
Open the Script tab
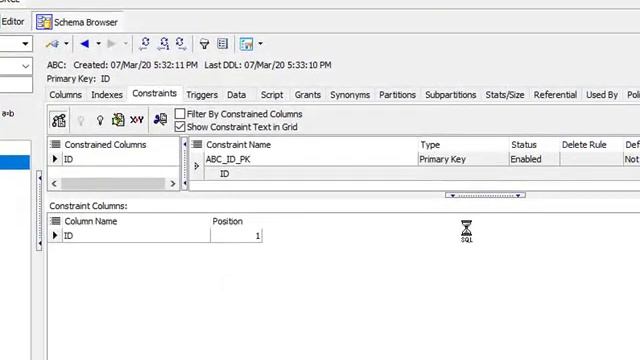(272, 95)
